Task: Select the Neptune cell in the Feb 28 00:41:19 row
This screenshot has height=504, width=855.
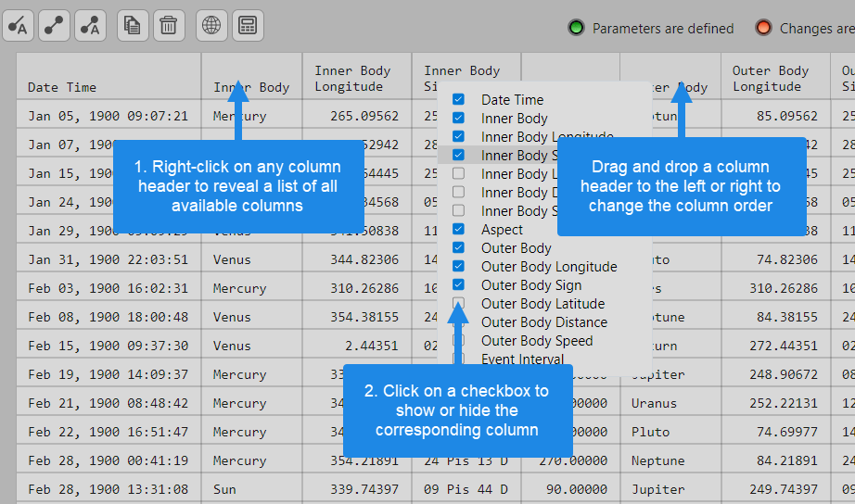Action: tap(670, 459)
